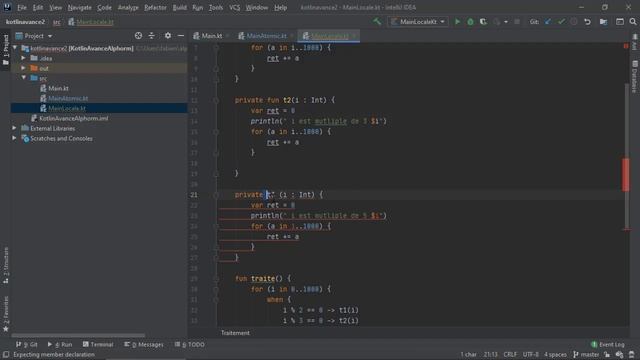This screenshot has height=360, width=640.
Task: Open the Messages tool window
Action: pyautogui.click(x=144, y=344)
